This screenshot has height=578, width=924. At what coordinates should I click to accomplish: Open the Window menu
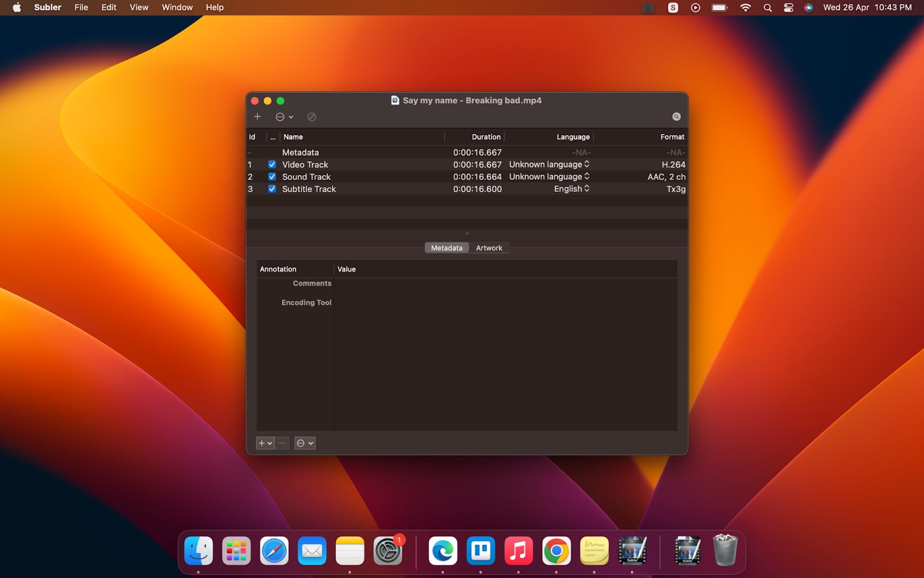pos(177,8)
